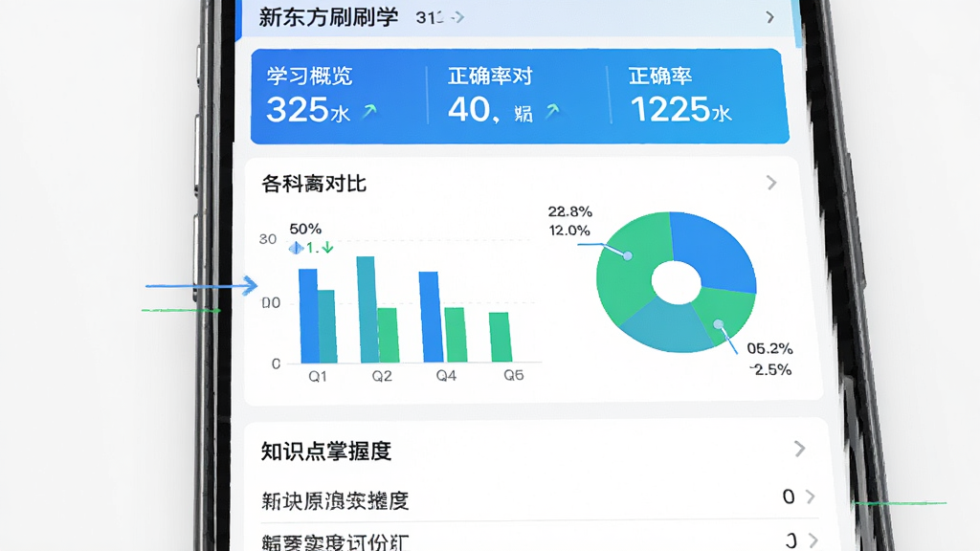The image size is (980, 551).
Task: Tap the 新东方刷刷学 title
Action: coord(328,17)
